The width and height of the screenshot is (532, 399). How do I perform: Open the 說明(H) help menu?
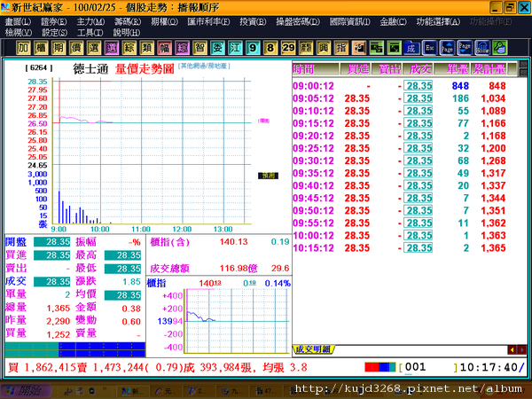pyautogui.click(x=127, y=33)
